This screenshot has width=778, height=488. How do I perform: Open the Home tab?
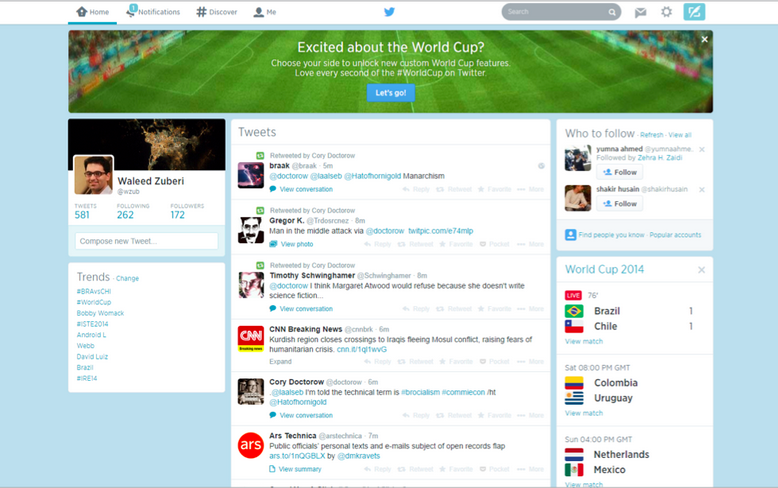pos(93,12)
